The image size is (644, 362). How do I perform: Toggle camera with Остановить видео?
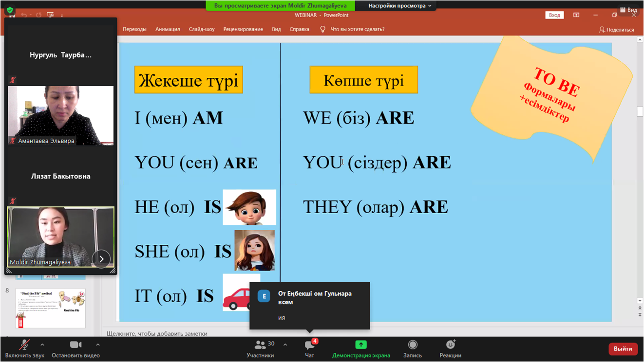point(76,345)
